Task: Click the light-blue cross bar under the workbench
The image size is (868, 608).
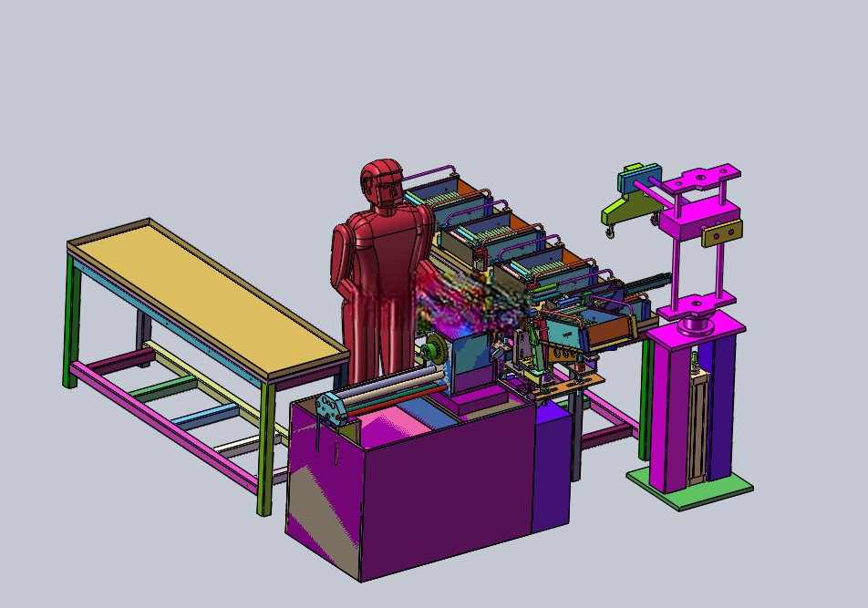Action: point(206,416)
